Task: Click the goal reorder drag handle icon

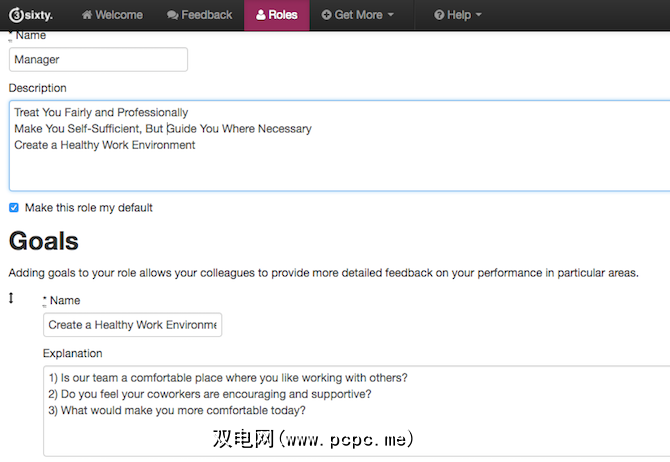Action: coord(11,298)
